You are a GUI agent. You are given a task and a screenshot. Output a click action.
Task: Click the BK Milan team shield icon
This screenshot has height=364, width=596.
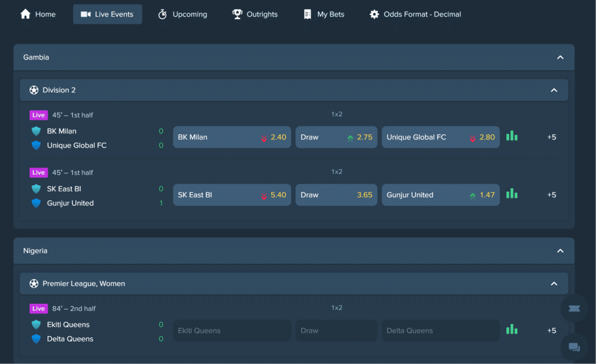36,131
